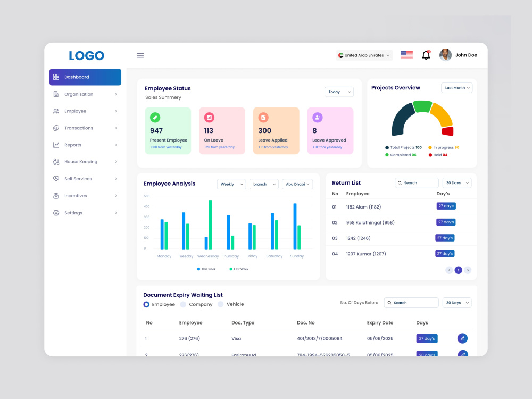Click the House Keeping icon
Viewport: 532px width, 399px height.
click(56, 162)
